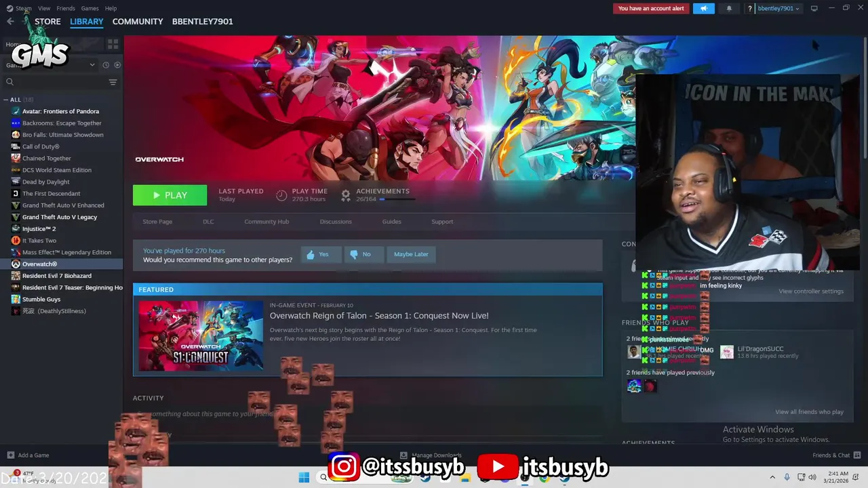Viewport: 868px width, 488px height.
Task: Click the Achievements gear icon
Action: point(346,195)
